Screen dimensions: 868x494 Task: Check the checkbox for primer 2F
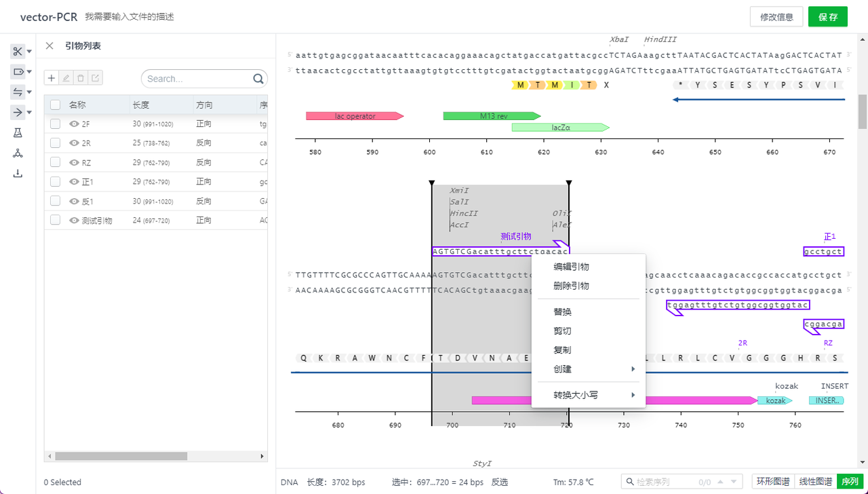[x=56, y=124]
